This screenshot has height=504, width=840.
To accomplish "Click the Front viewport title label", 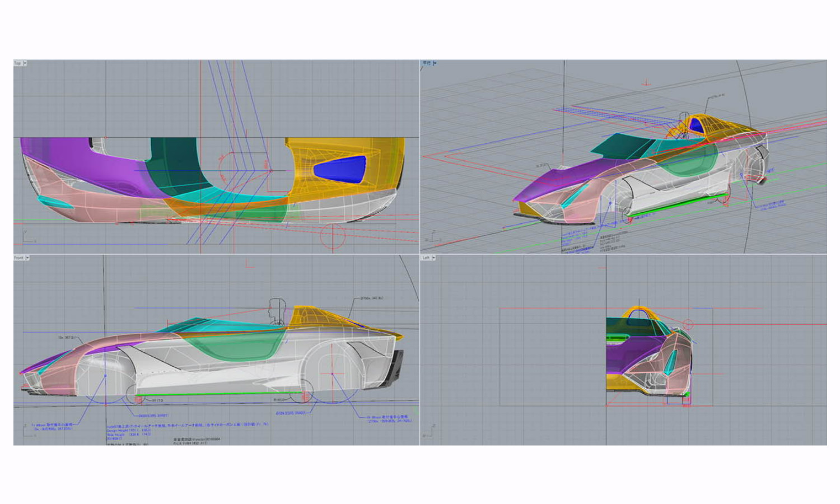I will tap(18, 258).
